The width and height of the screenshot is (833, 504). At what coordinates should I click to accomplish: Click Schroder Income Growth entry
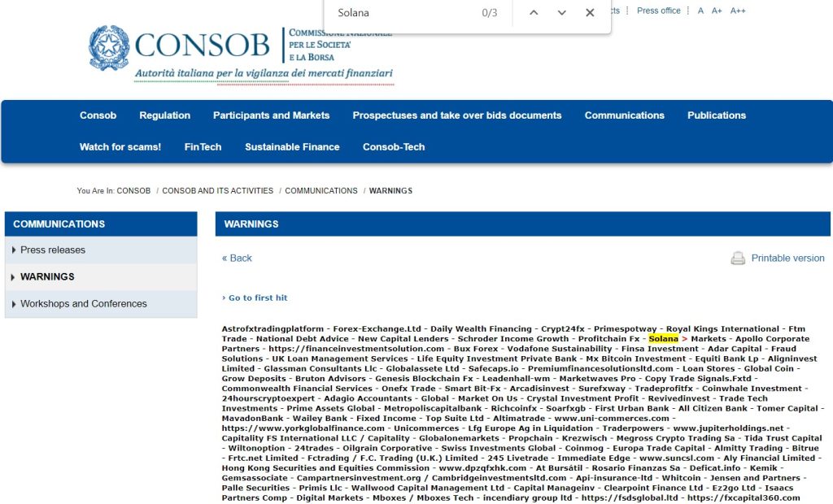coord(513,339)
